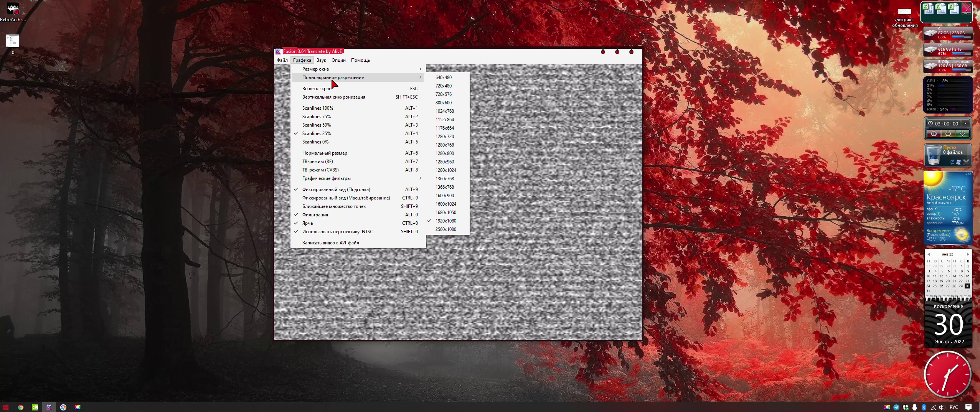Select the 1920x1080 fullscreen resolution

(447, 221)
